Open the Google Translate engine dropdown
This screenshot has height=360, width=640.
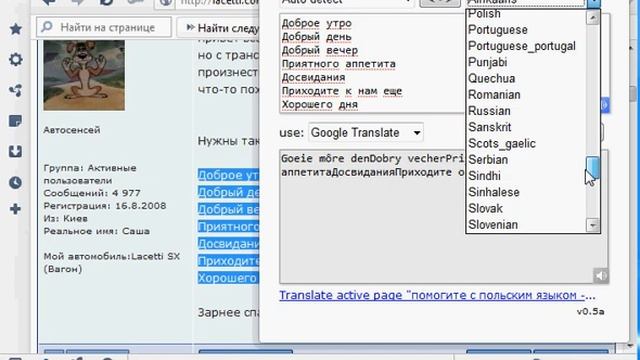[x=365, y=133]
